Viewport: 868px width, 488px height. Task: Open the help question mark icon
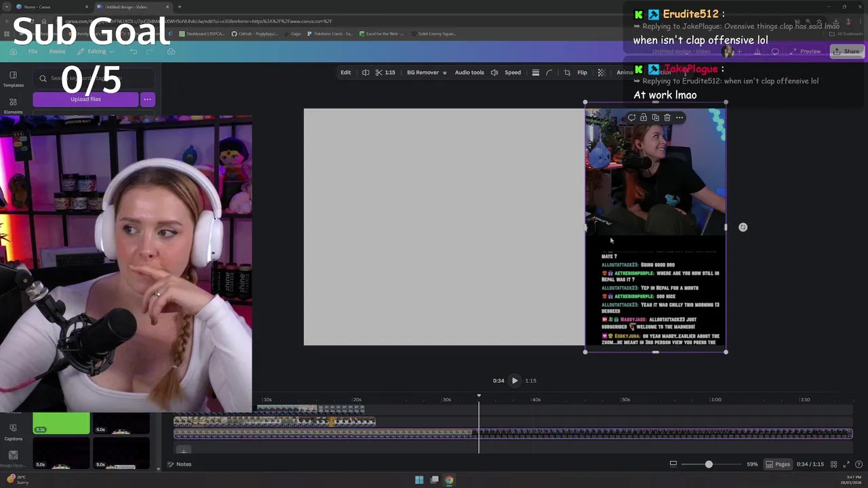click(857, 464)
